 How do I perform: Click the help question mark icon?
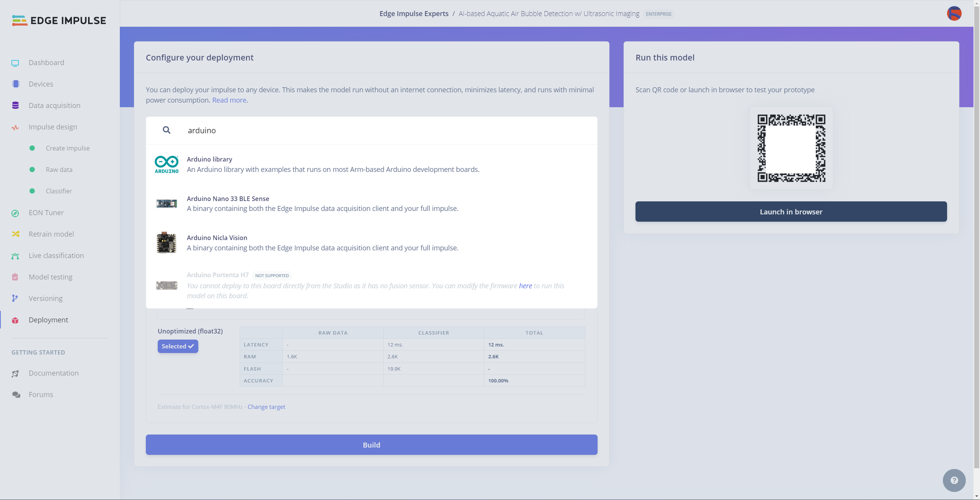tap(954, 480)
